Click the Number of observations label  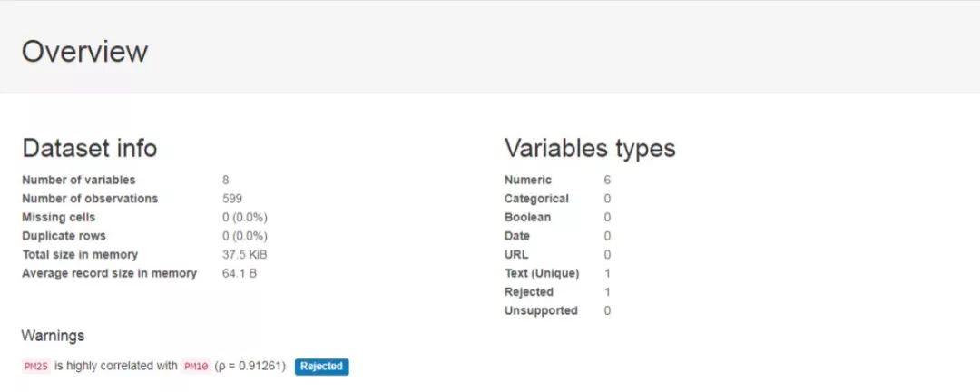[89, 199]
